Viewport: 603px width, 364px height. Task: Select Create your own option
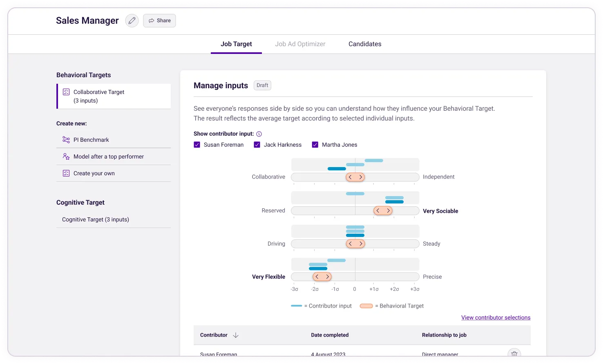pyautogui.click(x=114, y=173)
